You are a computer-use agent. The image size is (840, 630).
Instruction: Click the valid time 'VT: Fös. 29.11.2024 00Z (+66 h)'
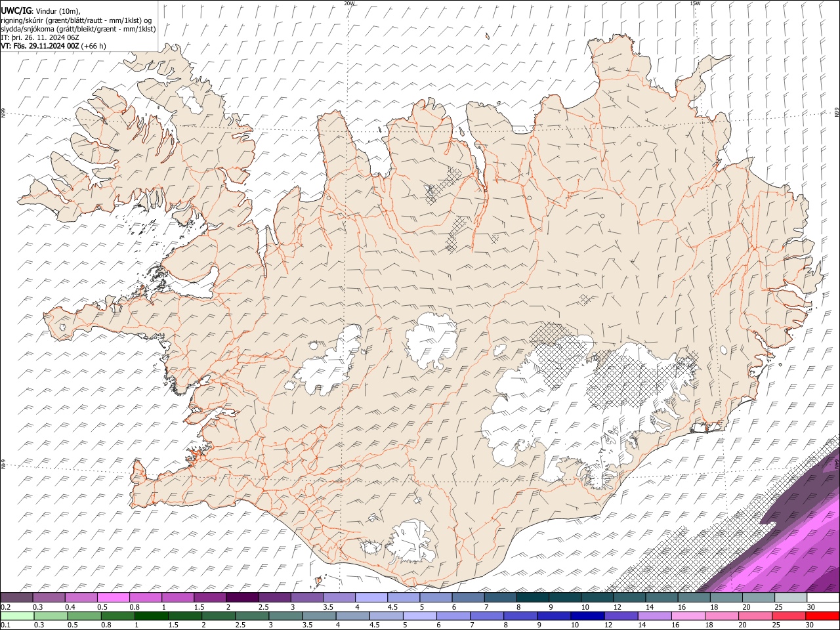point(53,46)
